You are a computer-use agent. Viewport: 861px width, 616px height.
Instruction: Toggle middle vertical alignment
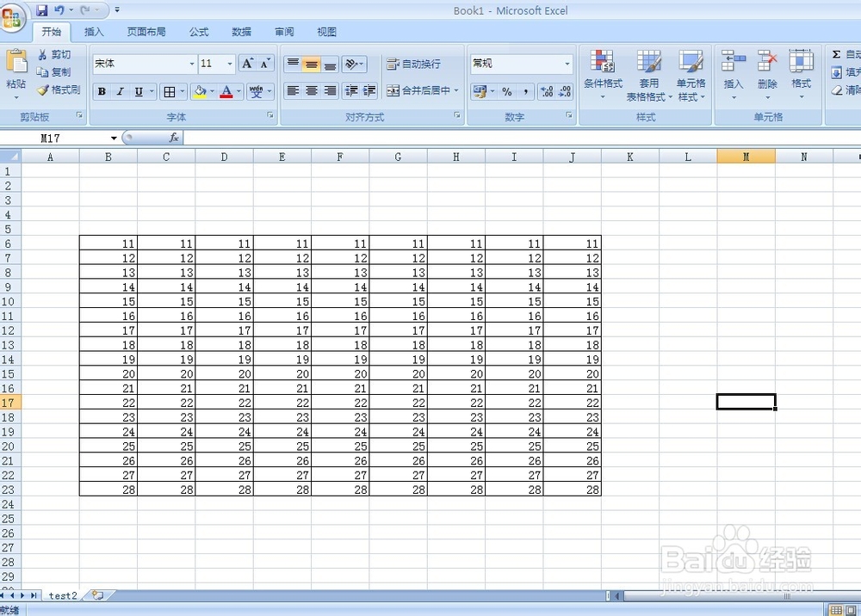click(x=312, y=65)
